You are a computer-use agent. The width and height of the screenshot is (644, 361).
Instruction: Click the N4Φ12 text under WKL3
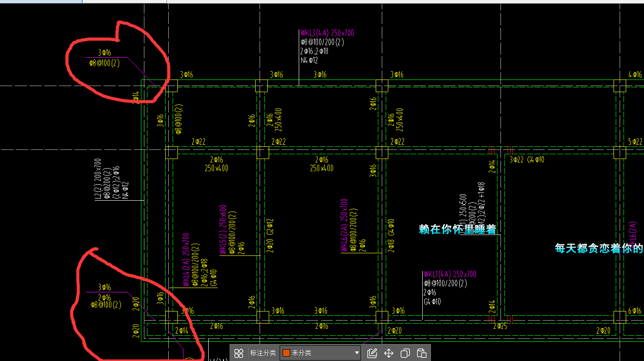point(309,60)
